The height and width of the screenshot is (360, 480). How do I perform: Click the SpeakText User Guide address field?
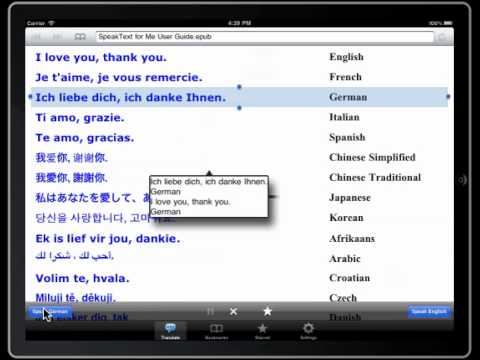pyautogui.click(x=265, y=37)
